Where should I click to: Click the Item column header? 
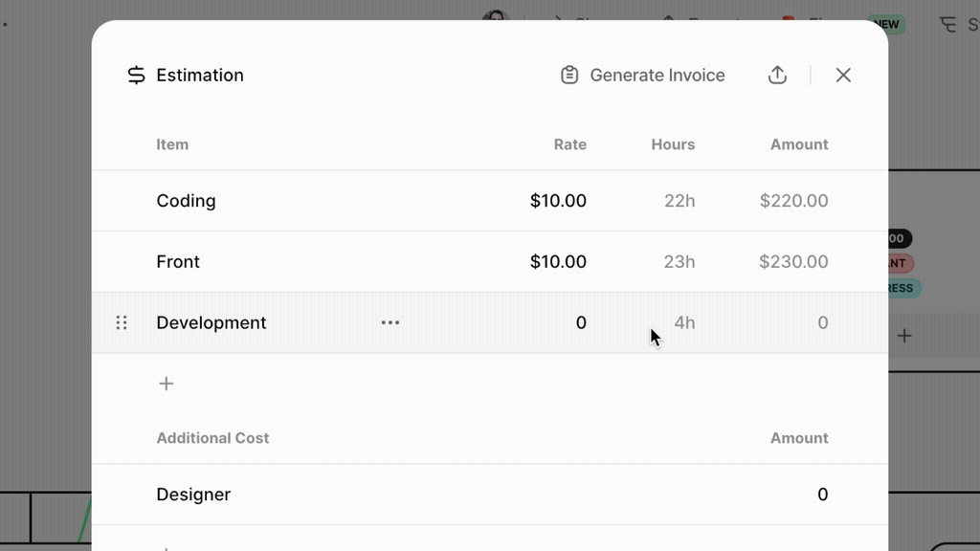point(172,144)
